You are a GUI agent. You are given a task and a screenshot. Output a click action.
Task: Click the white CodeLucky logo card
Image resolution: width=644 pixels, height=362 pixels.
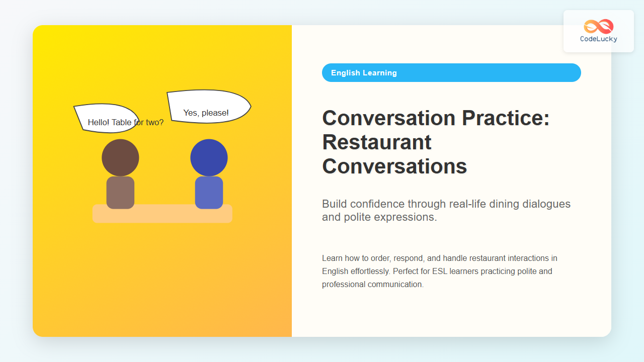[598, 31]
